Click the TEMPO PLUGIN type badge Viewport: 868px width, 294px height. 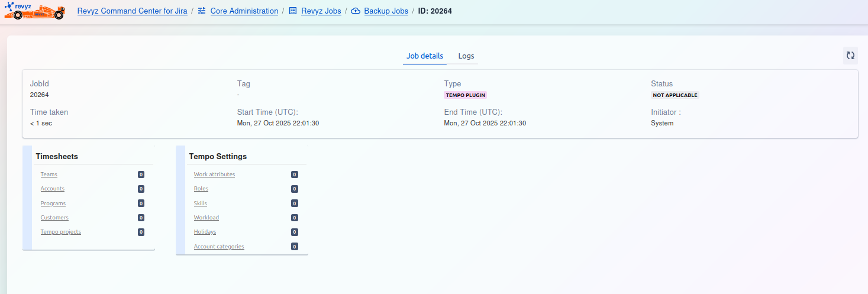coord(466,95)
